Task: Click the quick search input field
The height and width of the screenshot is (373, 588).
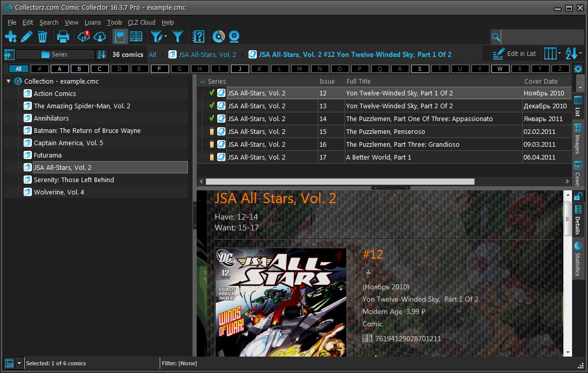Action: [543, 37]
